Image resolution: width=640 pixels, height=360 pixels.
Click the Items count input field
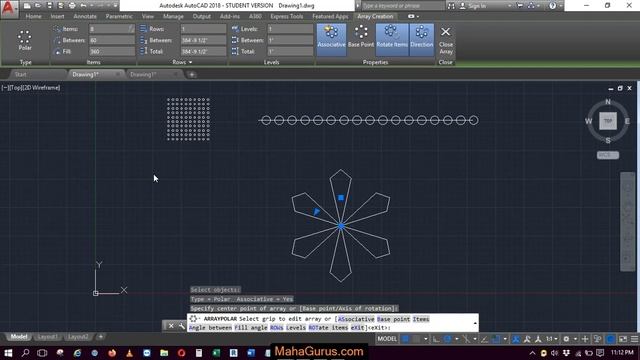pos(111,29)
